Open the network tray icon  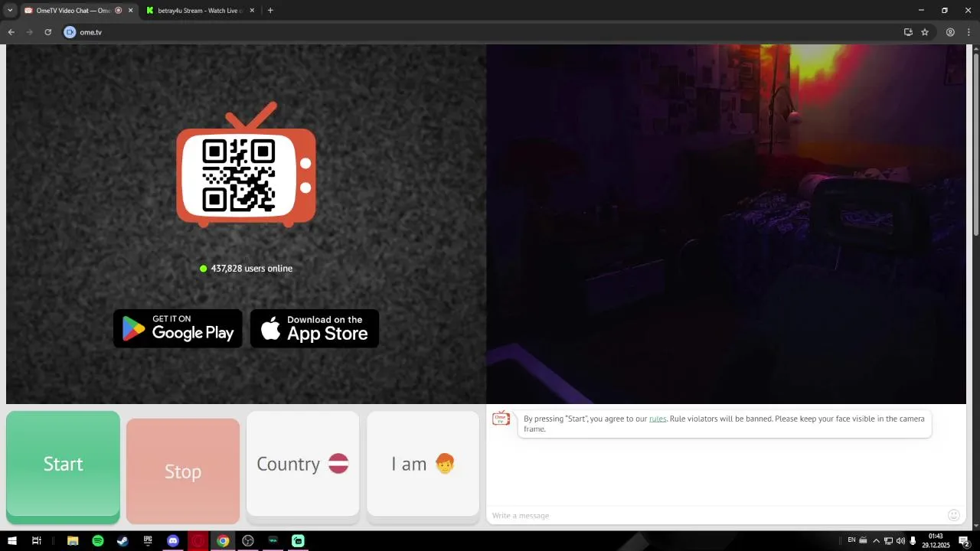889,541
